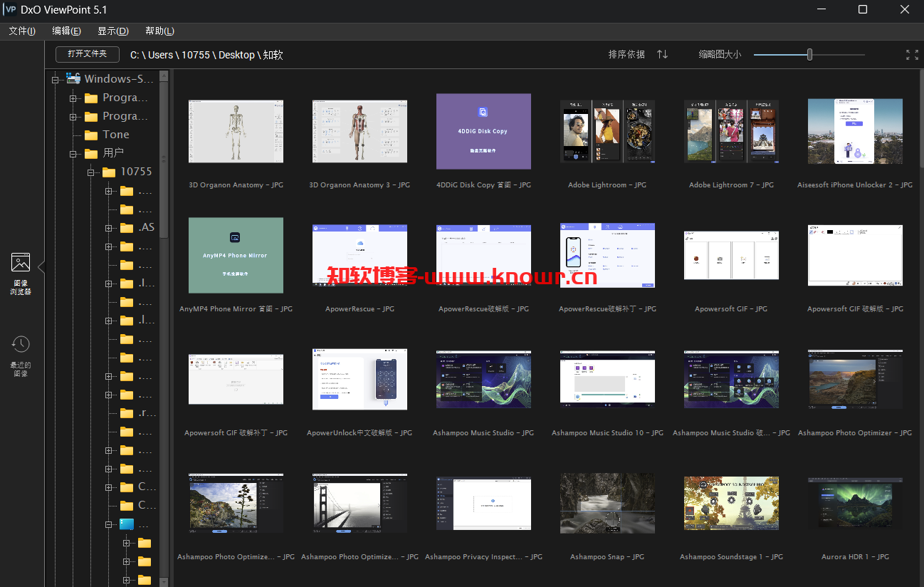This screenshot has height=587, width=924.
Task: Open the 编辑 menu
Action: [66, 31]
